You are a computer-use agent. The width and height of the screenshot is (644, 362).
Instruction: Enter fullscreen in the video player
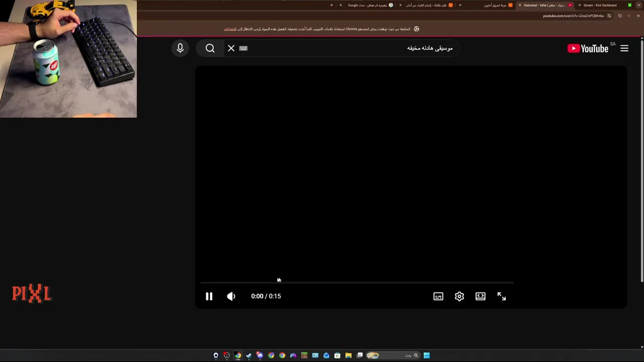coord(502,296)
